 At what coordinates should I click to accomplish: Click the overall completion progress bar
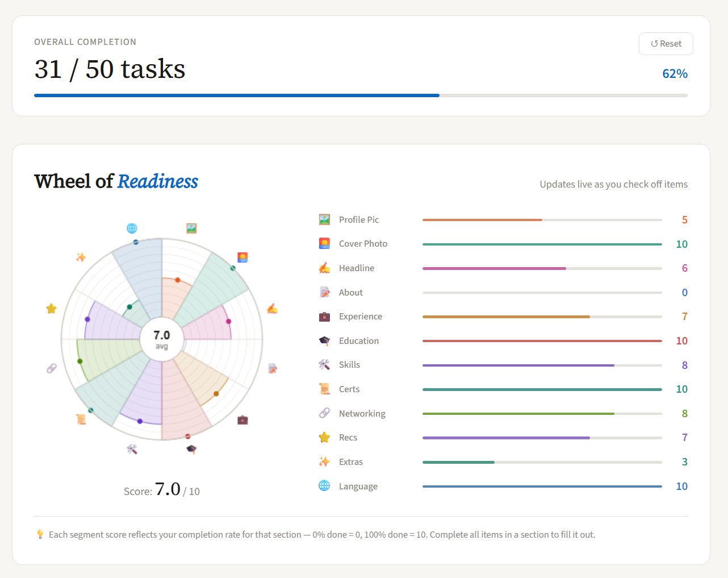(361, 95)
